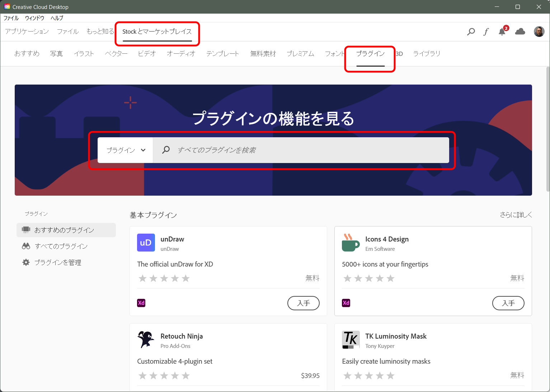Open the cloud sync status icon
This screenshot has height=392, width=550.
(520, 32)
